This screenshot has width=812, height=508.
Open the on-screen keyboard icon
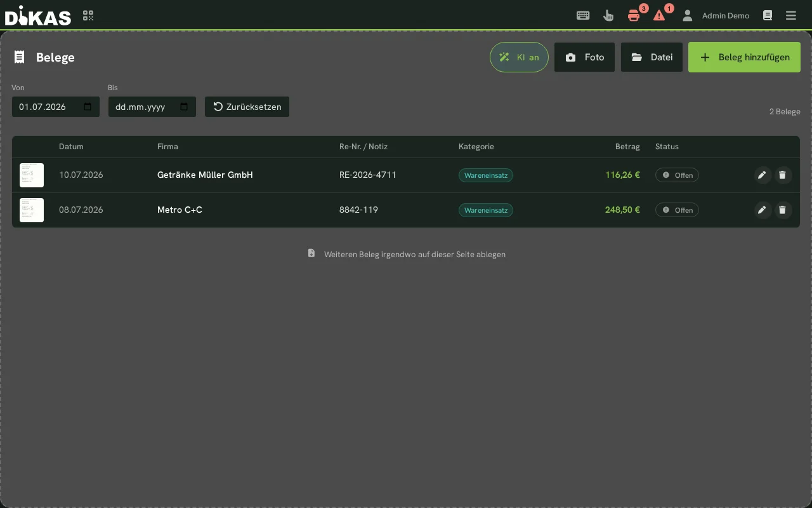583,15
